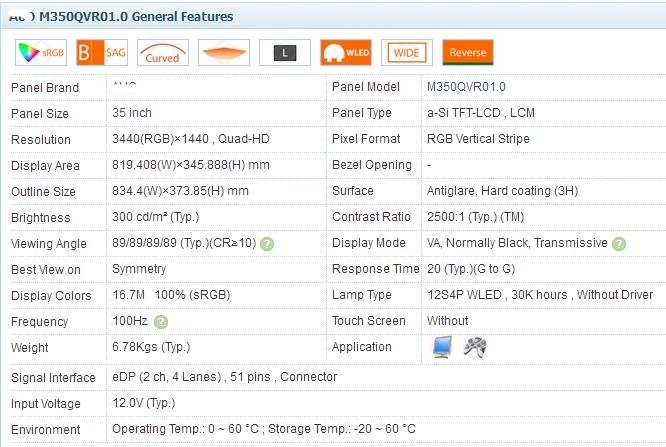The height and width of the screenshot is (447, 666).
Task: Click the Touch Screen value Without
Action: 448,321
